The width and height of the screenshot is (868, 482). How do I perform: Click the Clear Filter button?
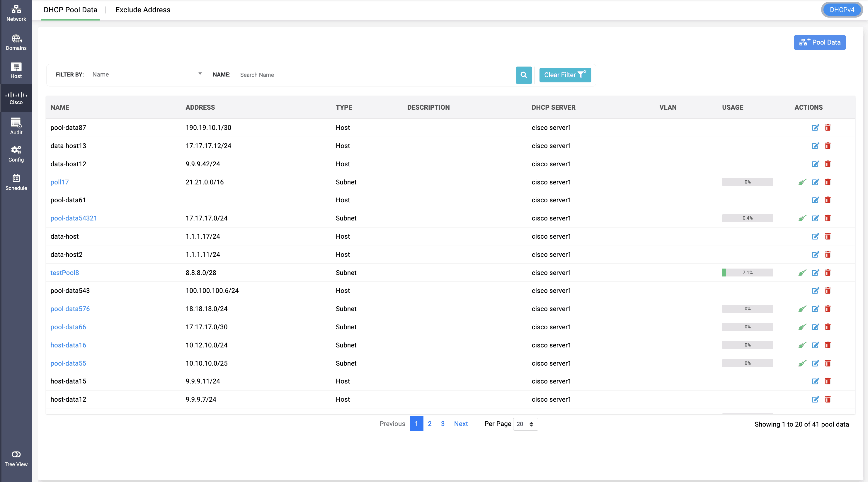pyautogui.click(x=565, y=75)
